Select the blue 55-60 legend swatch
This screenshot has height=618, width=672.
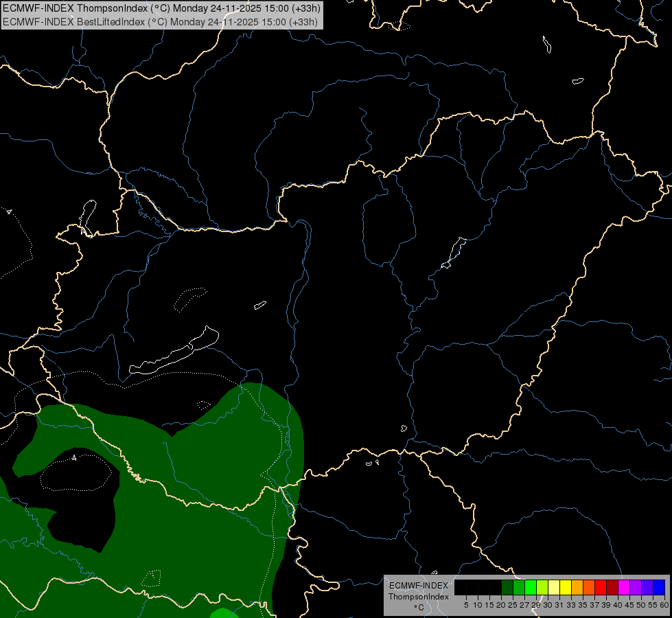659,587
